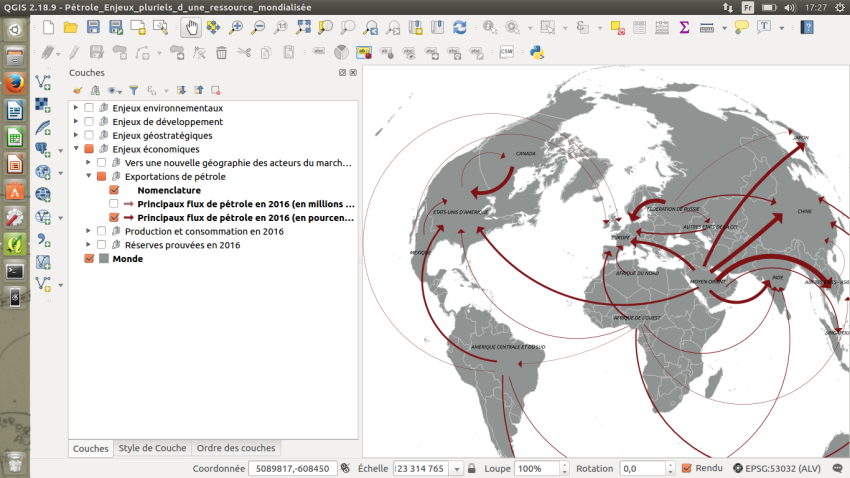Enable Enjeux environnementaux group checkbox
This screenshot has height=478, width=850.
click(90, 108)
